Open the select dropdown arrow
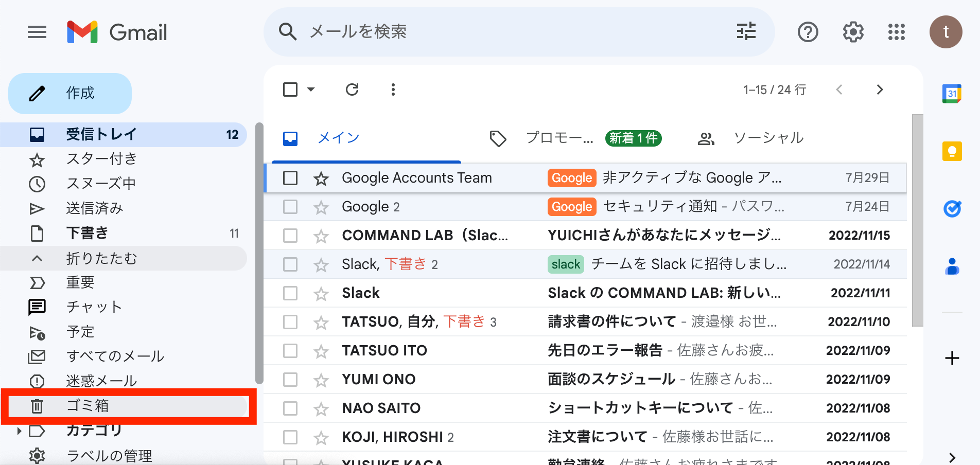 pos(311,90)
